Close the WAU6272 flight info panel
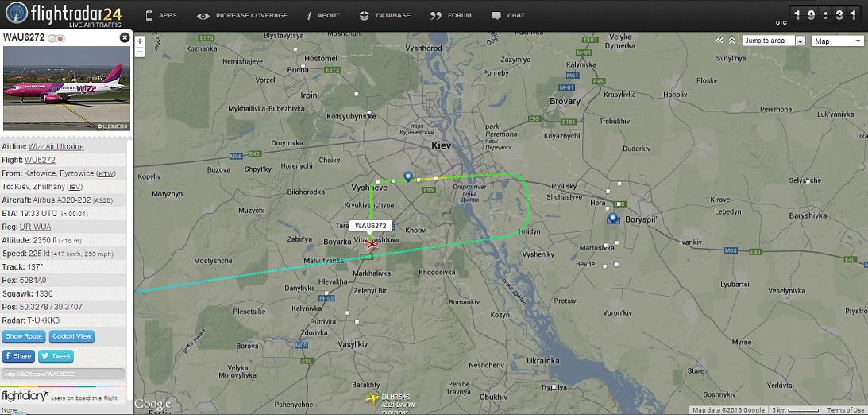The width and height of the screenshot is (868, 415). (125, 37)
